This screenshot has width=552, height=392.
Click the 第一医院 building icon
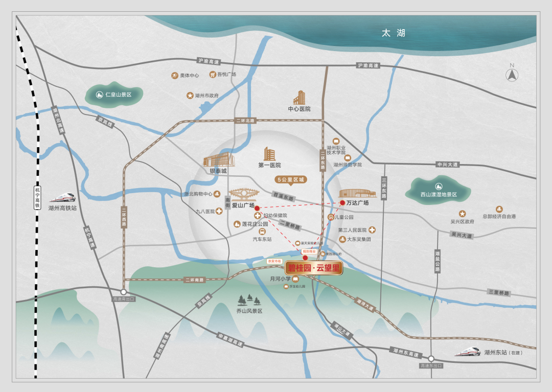tap(270, 154)
